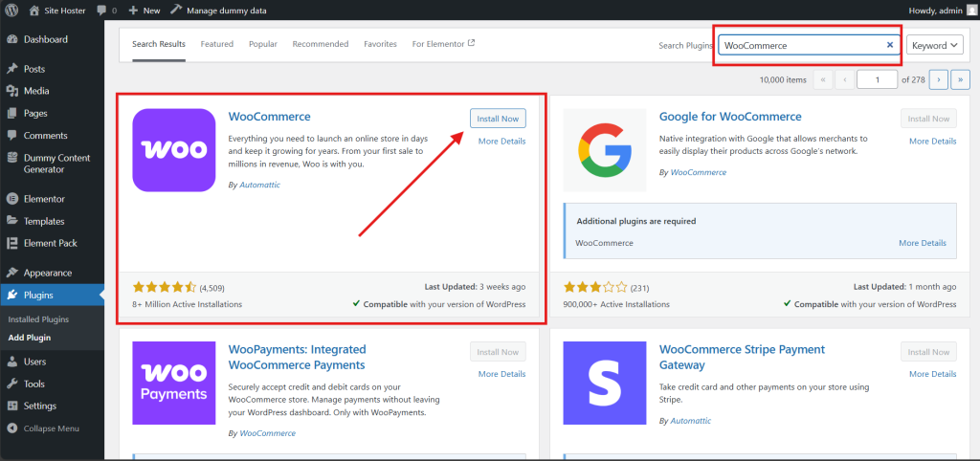Collapse the admin sidebar menu
Screen dimensions: 980x461
tap(52, 428)
